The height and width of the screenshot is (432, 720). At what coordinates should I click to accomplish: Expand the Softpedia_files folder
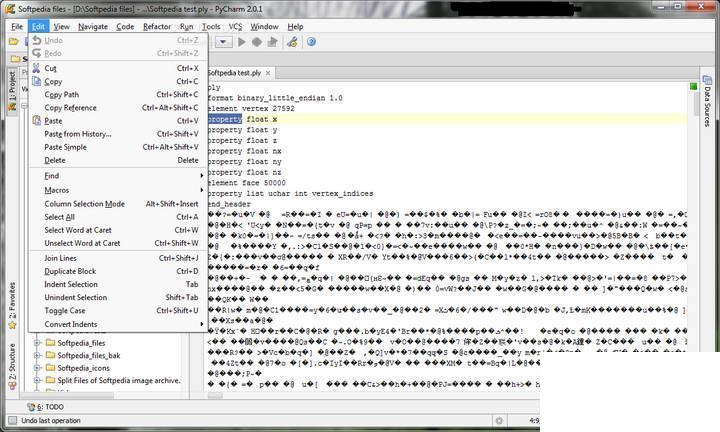pyautogui.click(x=38, y=343)
